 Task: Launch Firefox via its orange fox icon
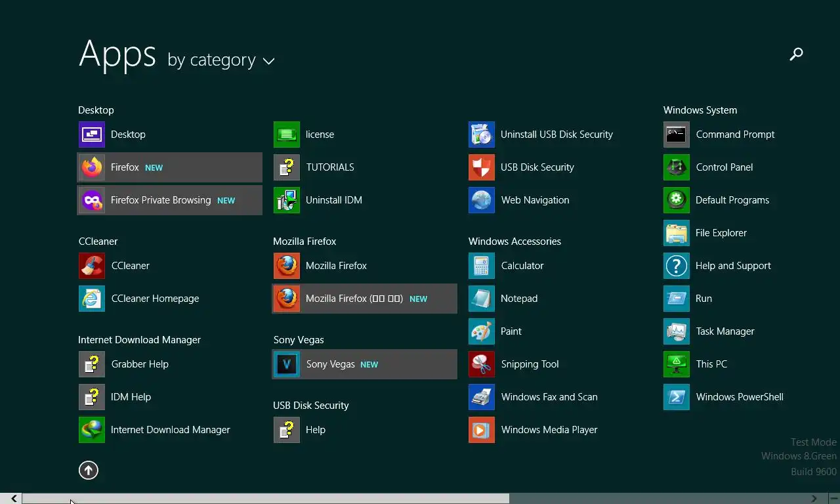(x=92, y=167)
